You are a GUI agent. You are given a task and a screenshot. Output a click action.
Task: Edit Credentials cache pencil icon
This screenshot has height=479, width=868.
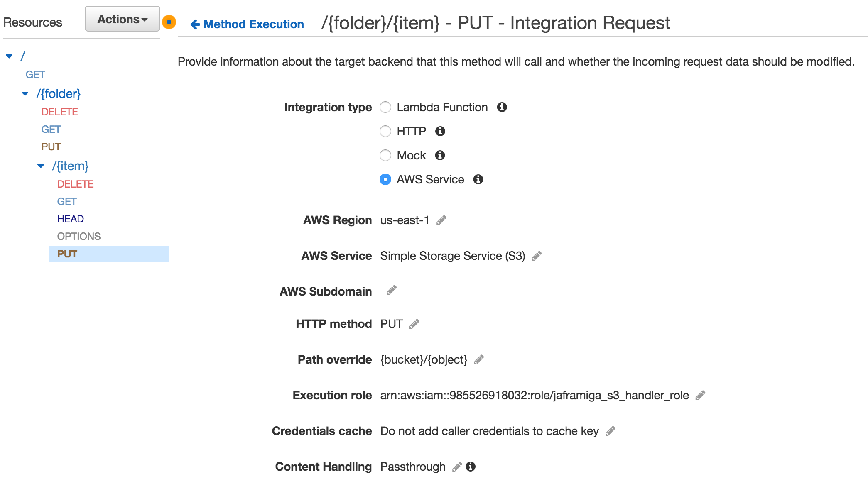click(x=611, y=431)
